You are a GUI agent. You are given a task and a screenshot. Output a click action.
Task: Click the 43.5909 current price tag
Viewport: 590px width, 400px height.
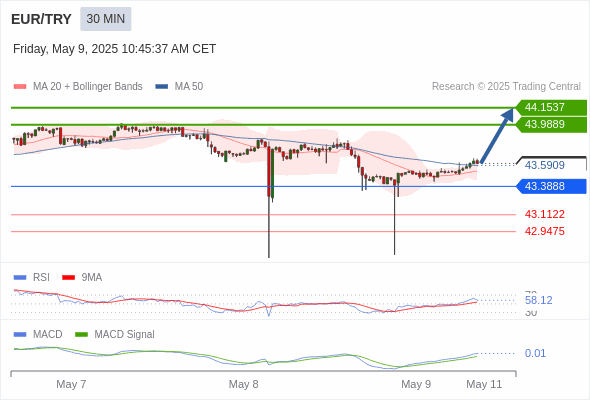pos(551,165)
